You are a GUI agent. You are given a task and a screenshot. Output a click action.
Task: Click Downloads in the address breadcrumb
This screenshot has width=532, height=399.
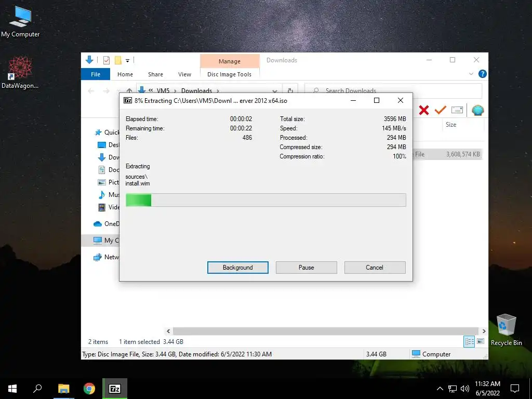(x=196, y=90)
